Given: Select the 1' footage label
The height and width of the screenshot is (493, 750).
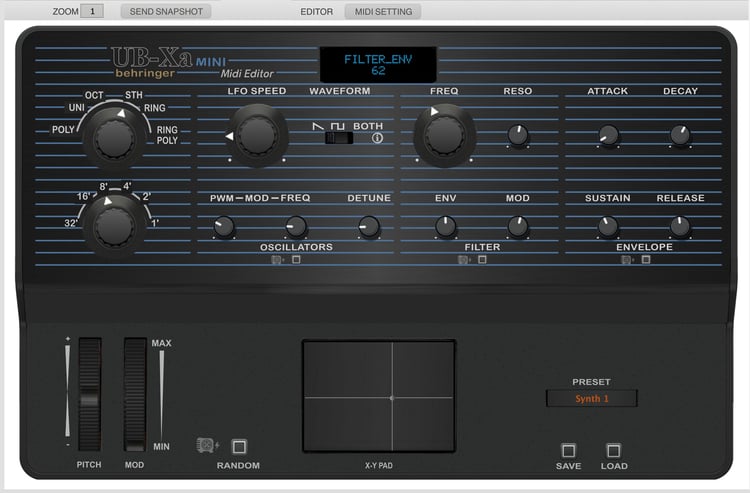Looking at the screenshot, I should coord(155,223).
